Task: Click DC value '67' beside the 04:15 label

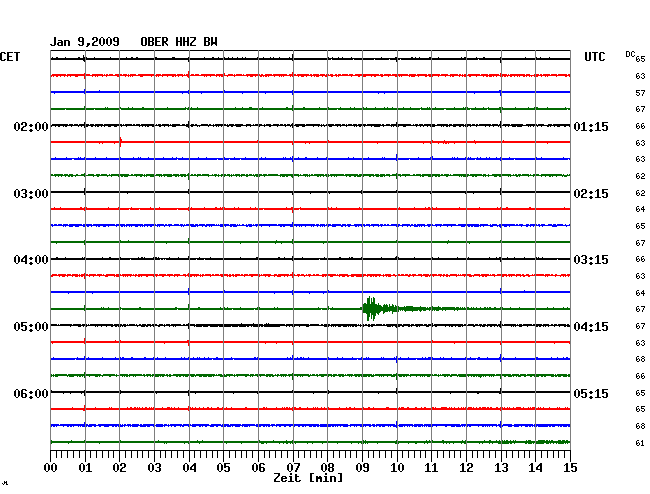Action: [640, 326]
